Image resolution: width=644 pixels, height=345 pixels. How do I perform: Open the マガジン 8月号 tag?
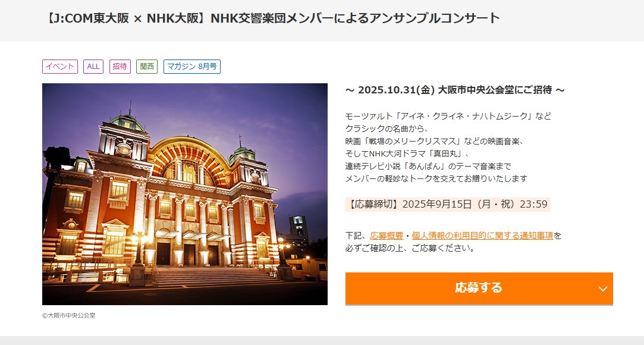[192, 67]
